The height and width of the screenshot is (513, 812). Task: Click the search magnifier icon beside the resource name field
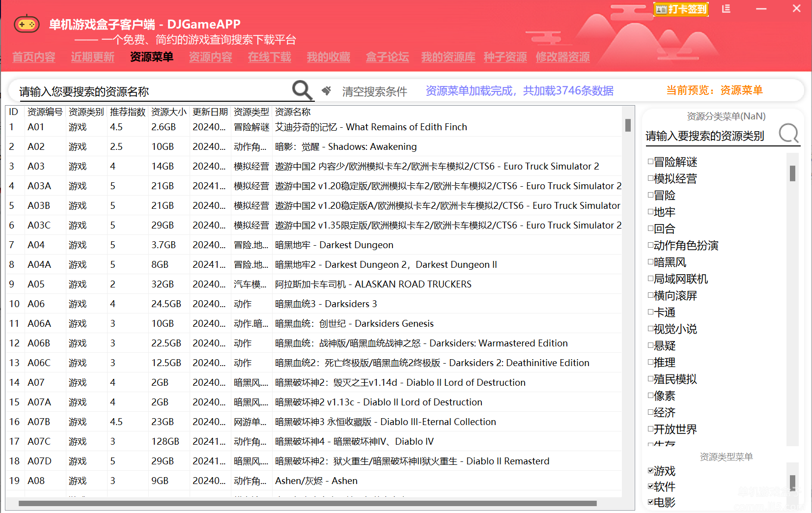tap(302, 90)
